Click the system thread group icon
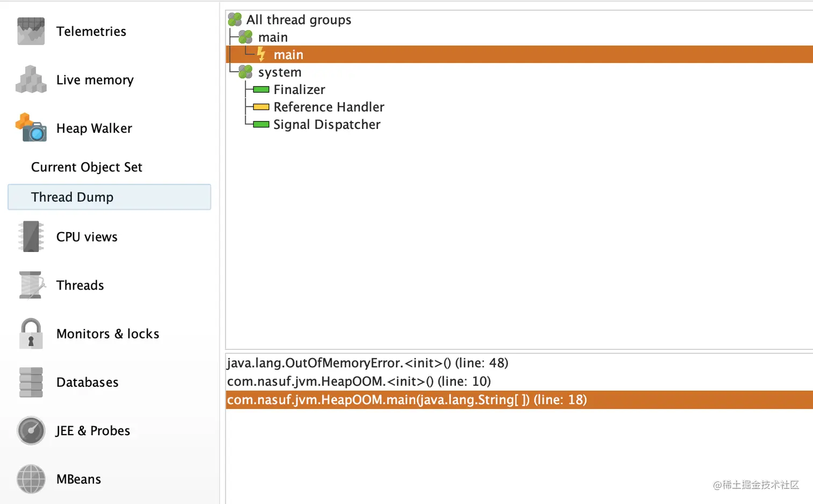 (x=246, y=71)
